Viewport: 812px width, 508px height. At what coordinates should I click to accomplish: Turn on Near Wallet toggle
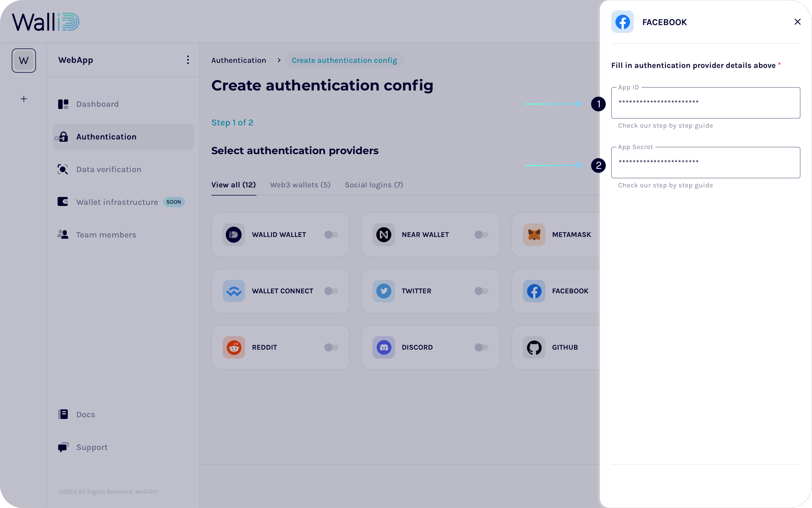point(481,235)
